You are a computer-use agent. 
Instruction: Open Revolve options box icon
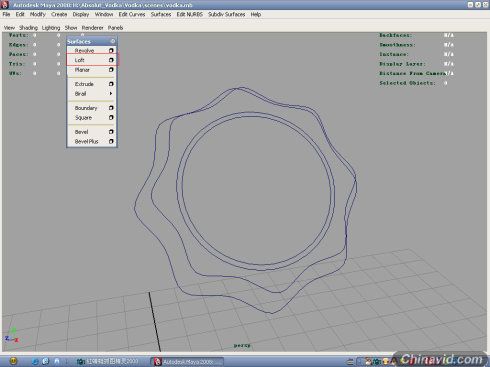click(111, 51)
